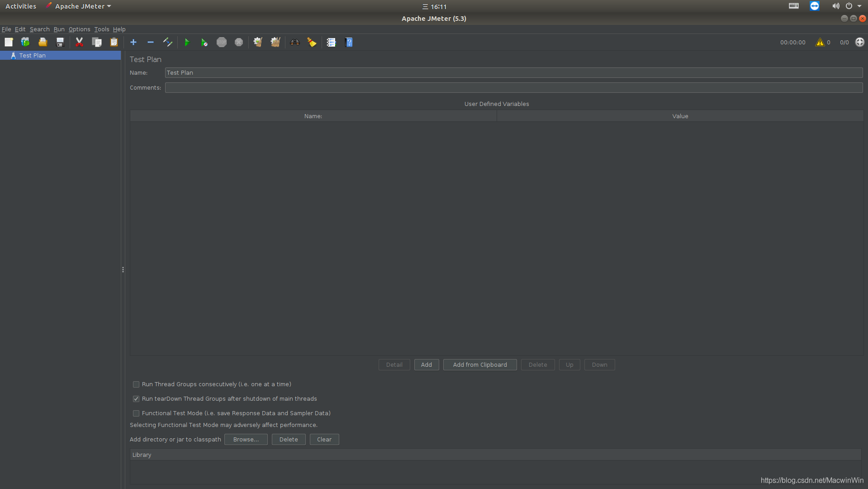The width and height of the screenshot is (868, 489).
Task: Click the Toggle enable/disable icon
Action: (168, 42)
